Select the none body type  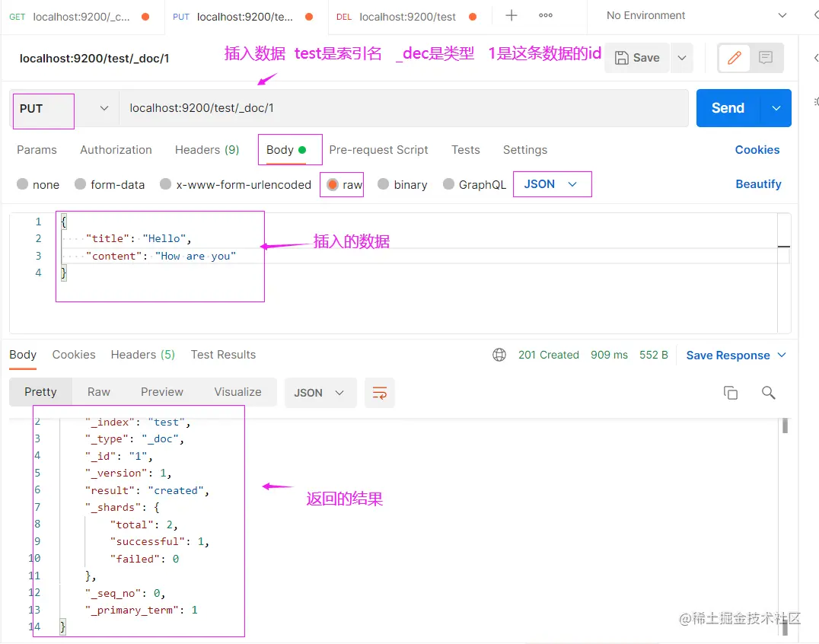[23, 184]
